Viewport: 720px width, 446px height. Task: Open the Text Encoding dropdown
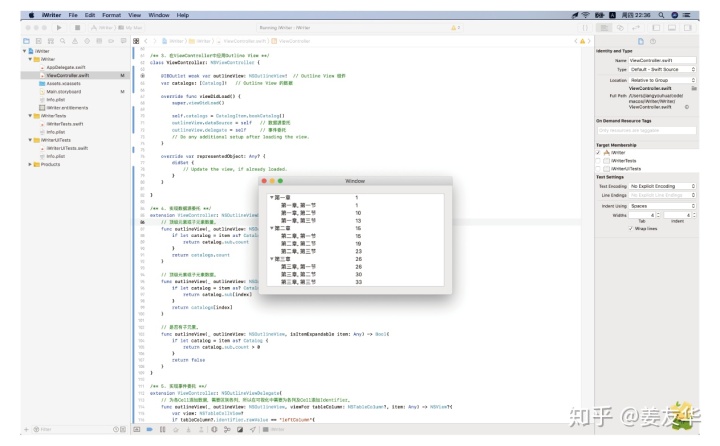pyautogui.click(x=662, y=186)
